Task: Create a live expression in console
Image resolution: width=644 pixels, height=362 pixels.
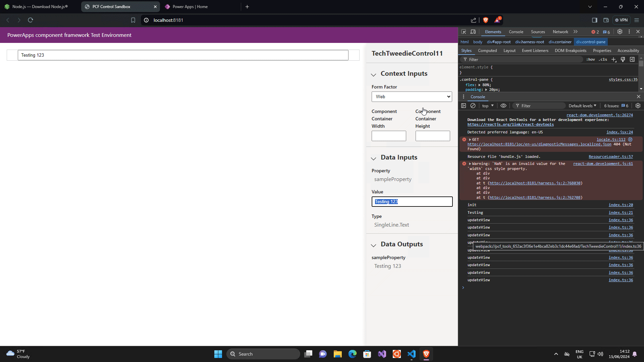Action: [503, 106]
